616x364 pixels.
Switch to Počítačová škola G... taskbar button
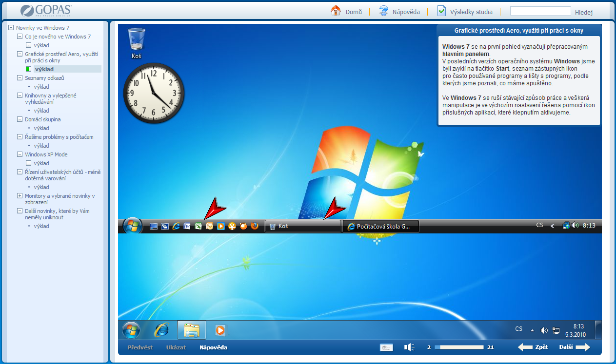tap(381, 226)
